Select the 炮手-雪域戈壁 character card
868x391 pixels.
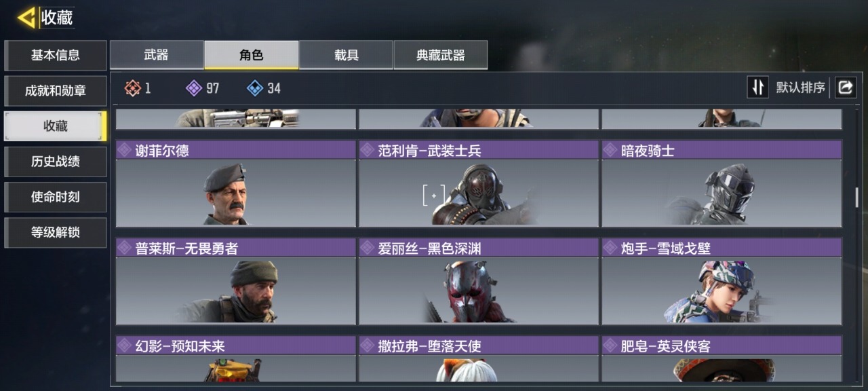pyautogui.click(x=722, y=281)
